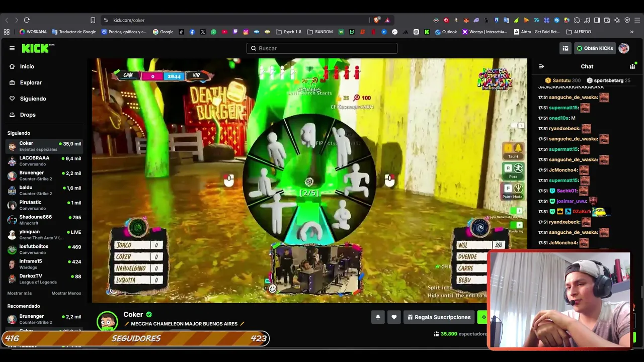This screenshot has width=644, height=362.
Task: Open the Brave Wallet icon
Action: pos(607,20)
